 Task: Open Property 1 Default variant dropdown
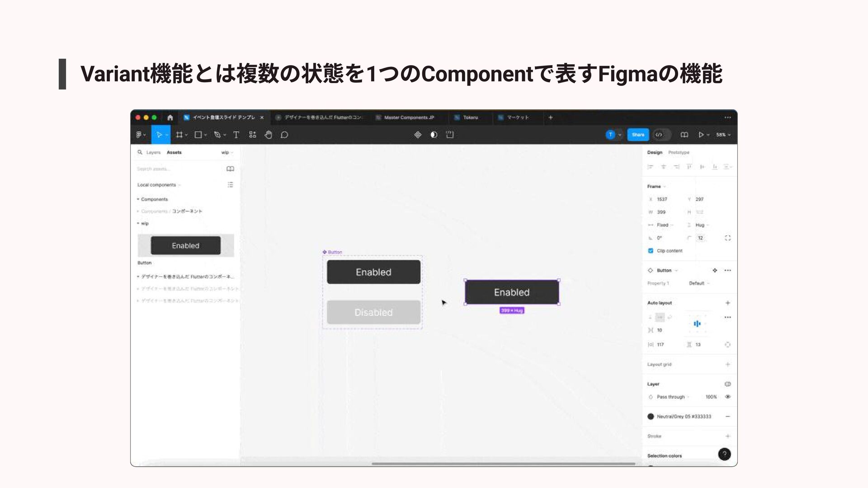pyautogui.click(x=699, y=283)
